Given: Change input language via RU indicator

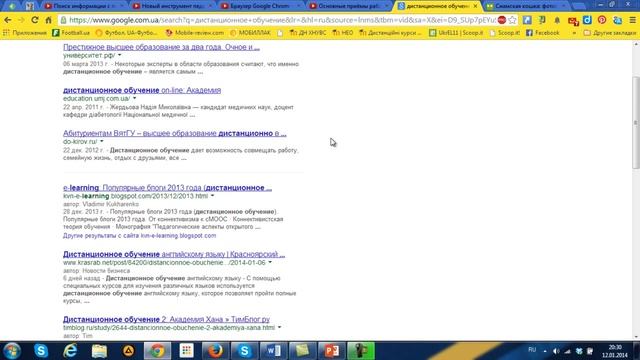Looking at the screenshot, I should pyautogui.click(x=532, y=350).
